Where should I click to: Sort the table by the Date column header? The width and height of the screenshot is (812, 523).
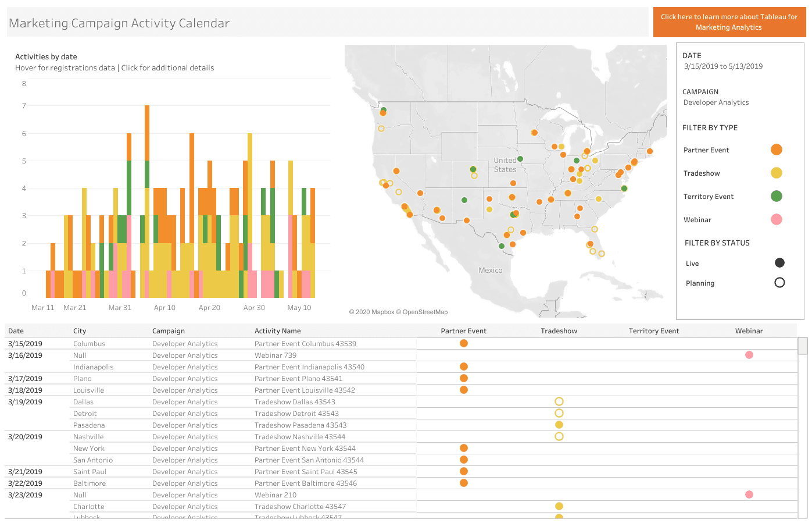click(15, 330)
